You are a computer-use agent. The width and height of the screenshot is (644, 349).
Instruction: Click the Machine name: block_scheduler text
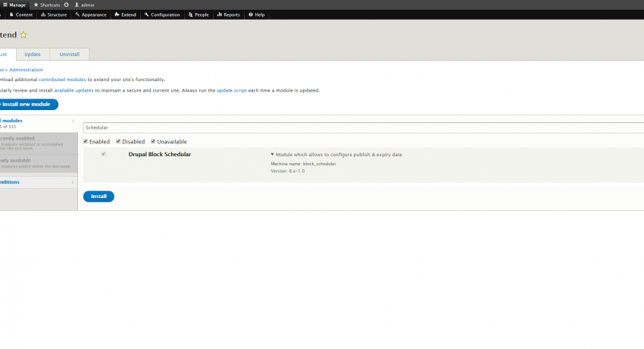(x=303, y=164)
